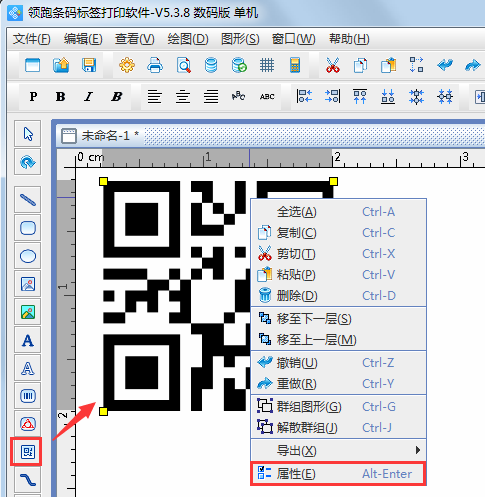
Task: Select the ellipse drawing tool
Action: click(28, 256)
